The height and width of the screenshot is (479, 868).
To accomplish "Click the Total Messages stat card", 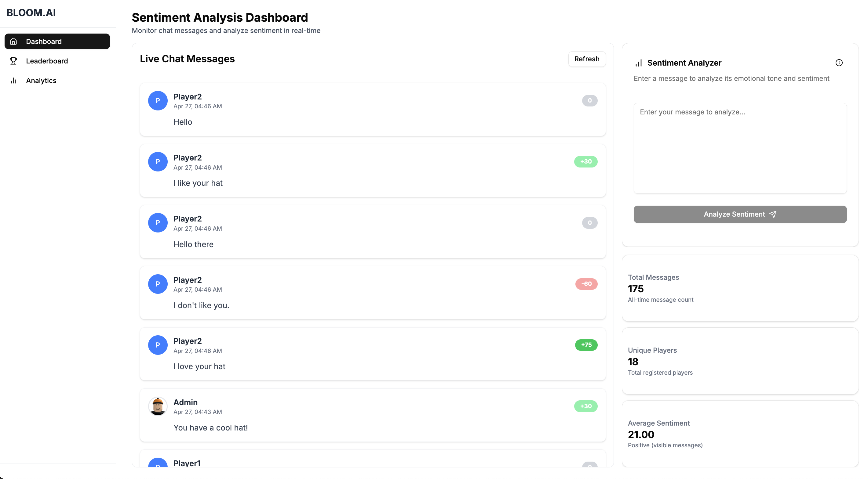I will click(x=740, y=288).
